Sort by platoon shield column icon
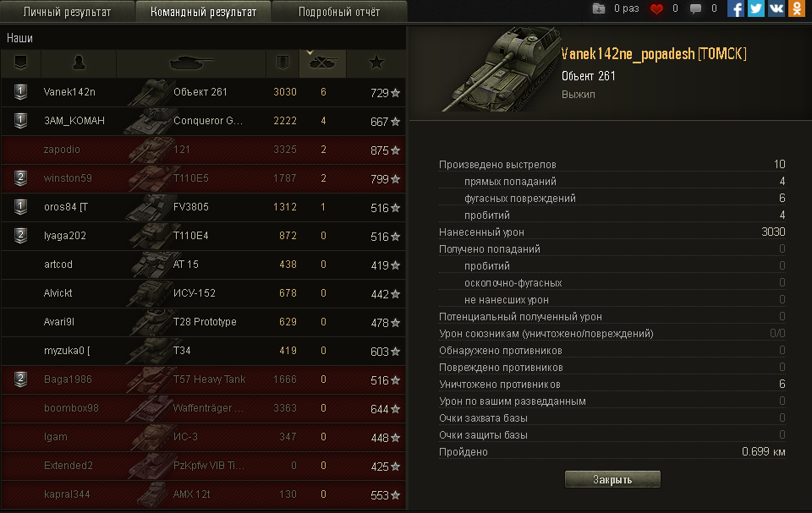This screenshot has height=513, width=812. click(x=20, y=63)
